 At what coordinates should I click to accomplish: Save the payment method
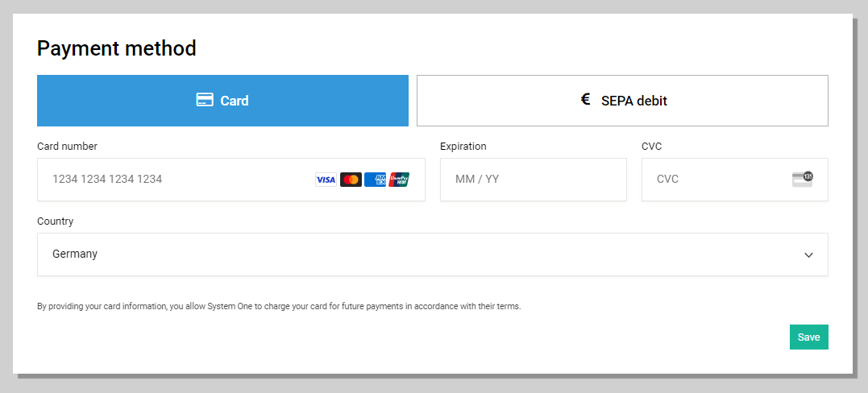[809, 337]
